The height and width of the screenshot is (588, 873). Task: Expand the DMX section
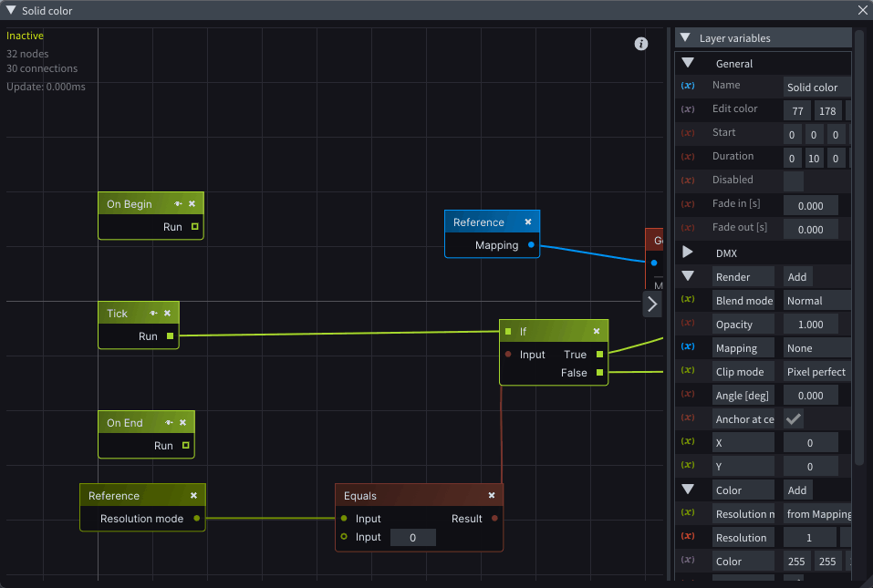[x=688, y=253]
